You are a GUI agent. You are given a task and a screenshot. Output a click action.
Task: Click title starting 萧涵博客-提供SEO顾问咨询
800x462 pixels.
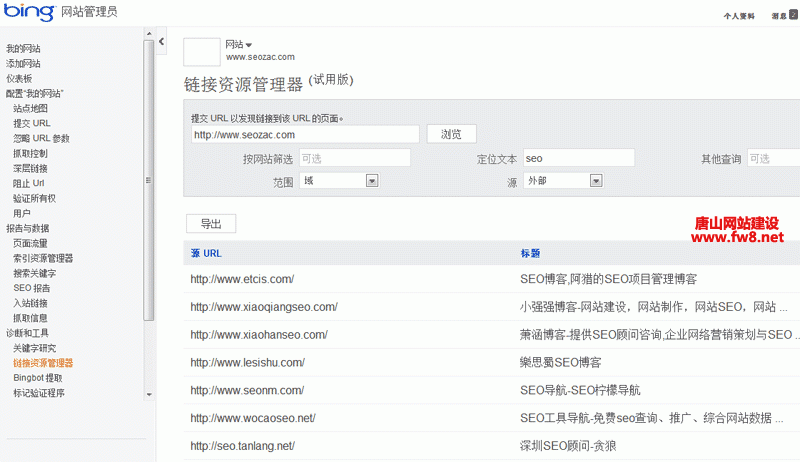coord(658,335)
